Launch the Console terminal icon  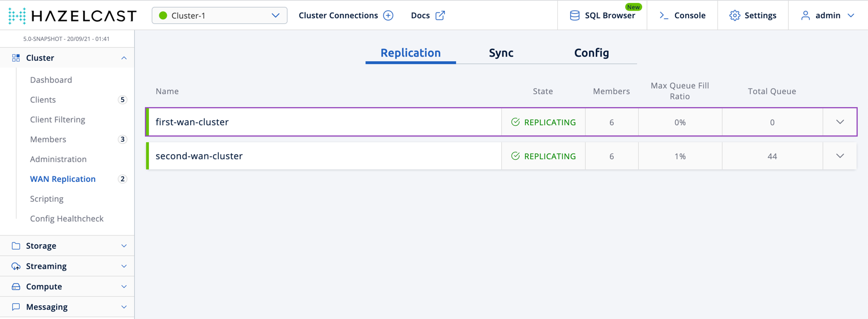[x=664, y=15]
